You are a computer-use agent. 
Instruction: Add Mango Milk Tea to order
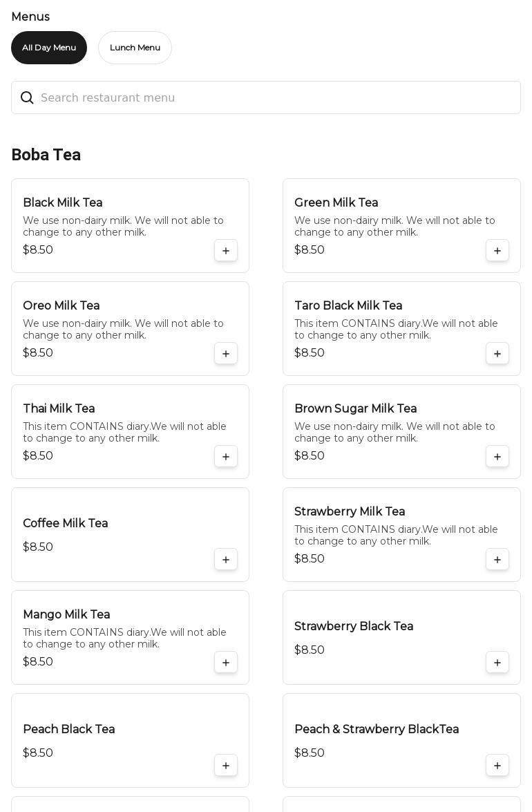point(226,662)
